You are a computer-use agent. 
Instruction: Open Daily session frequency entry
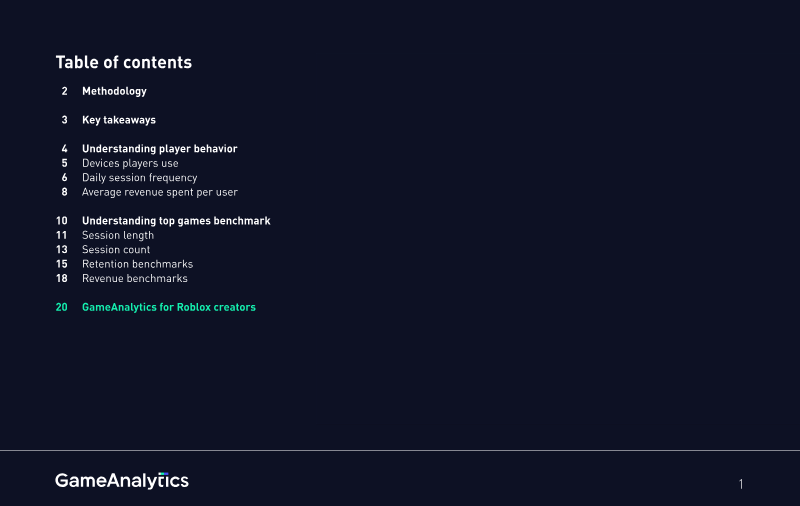(139, 178)
